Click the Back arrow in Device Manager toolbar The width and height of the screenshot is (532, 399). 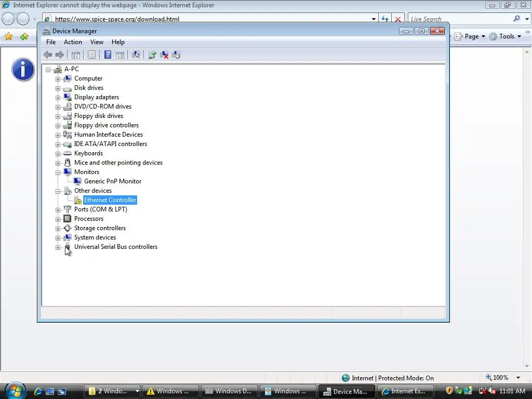[x=48, y=55]
